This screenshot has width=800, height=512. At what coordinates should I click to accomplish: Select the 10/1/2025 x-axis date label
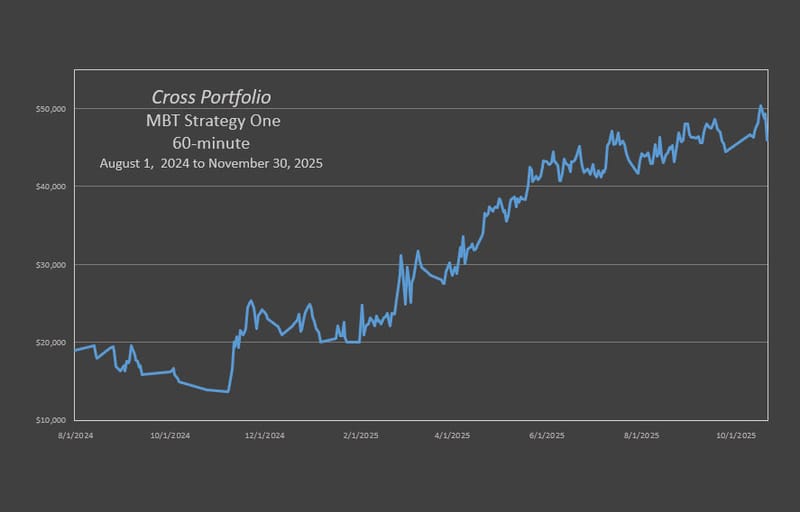[735, 435]
